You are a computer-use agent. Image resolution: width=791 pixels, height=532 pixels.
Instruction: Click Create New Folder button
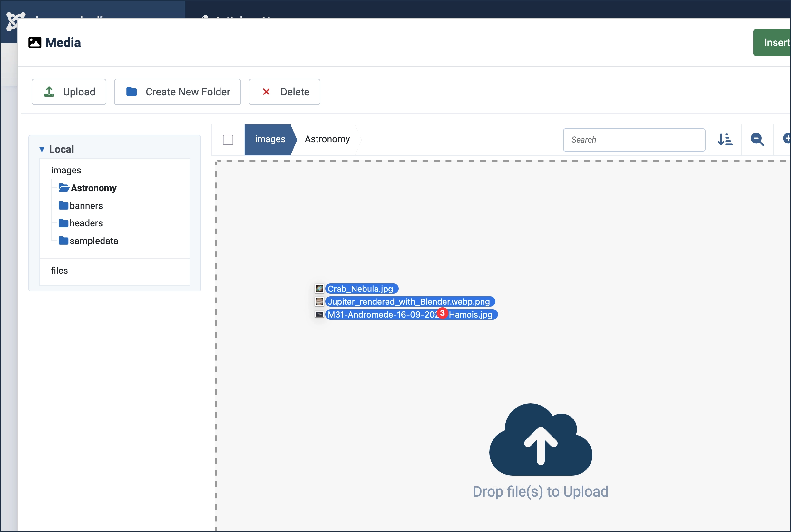177,92
